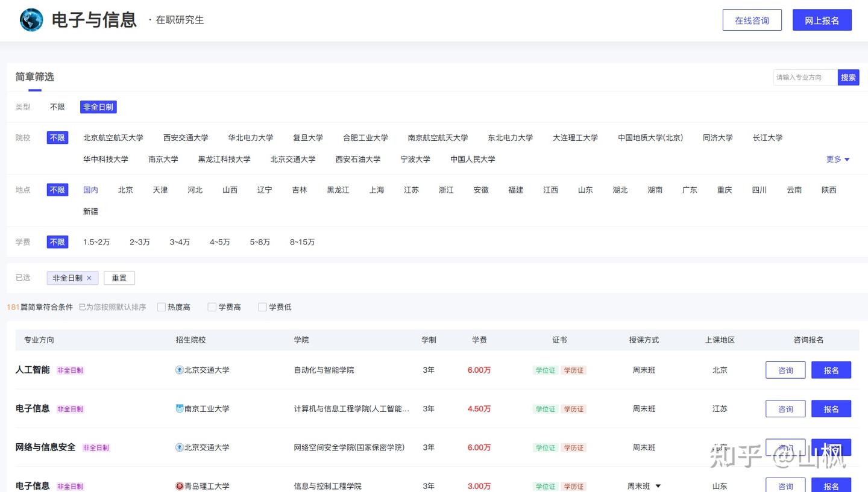Click the 北京交通大学 logo in the 网络与信息安全 row
This screenshot has width=868, height=492.
click(180, 447)
